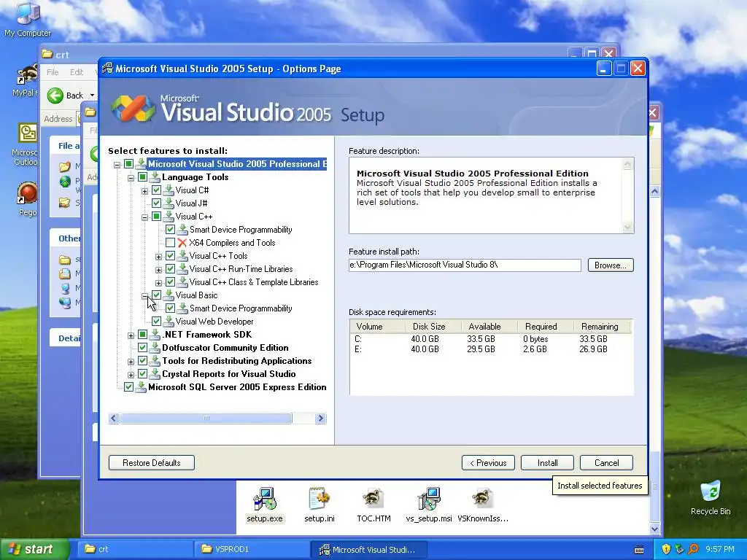This screenshot has width=747, height=560.
Task: Expand the .NET Framework SDK node
Action: click(131, 335)
